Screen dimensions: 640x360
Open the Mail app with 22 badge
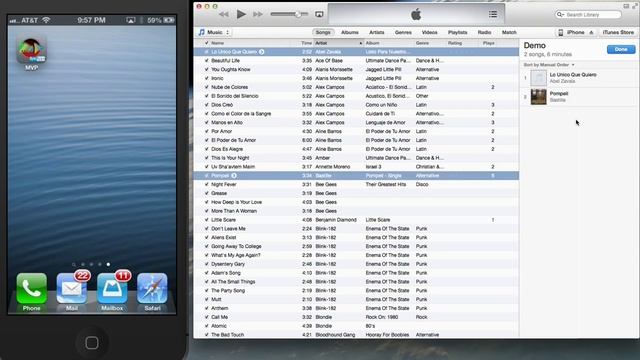(71, 288)
